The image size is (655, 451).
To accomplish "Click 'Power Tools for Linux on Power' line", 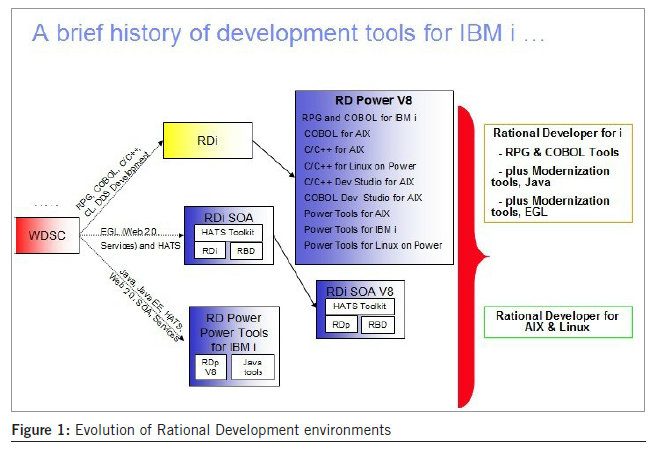I will 373,245.
